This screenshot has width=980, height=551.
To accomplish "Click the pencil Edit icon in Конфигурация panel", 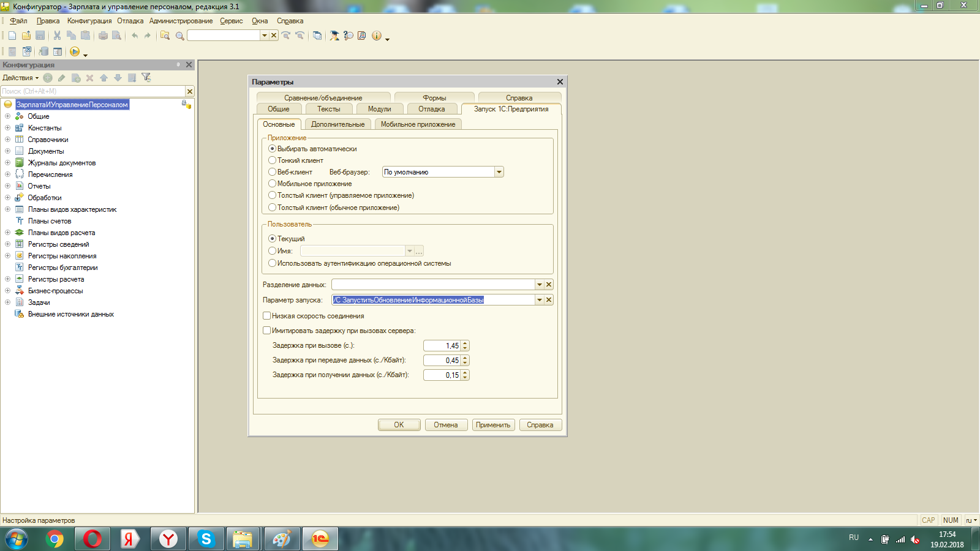I will coord(62,78).
